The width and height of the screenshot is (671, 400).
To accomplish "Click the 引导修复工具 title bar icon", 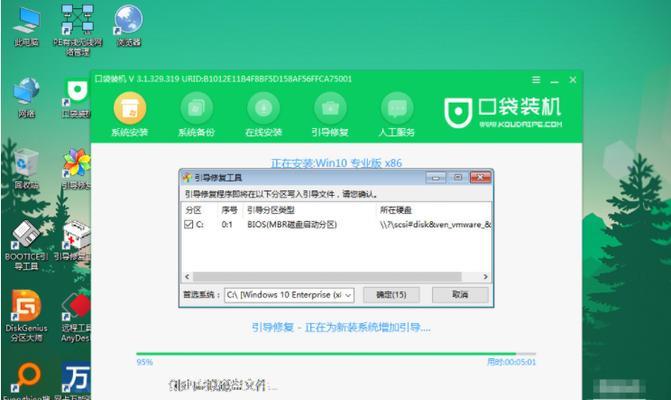I will click(x=187, y=177).
